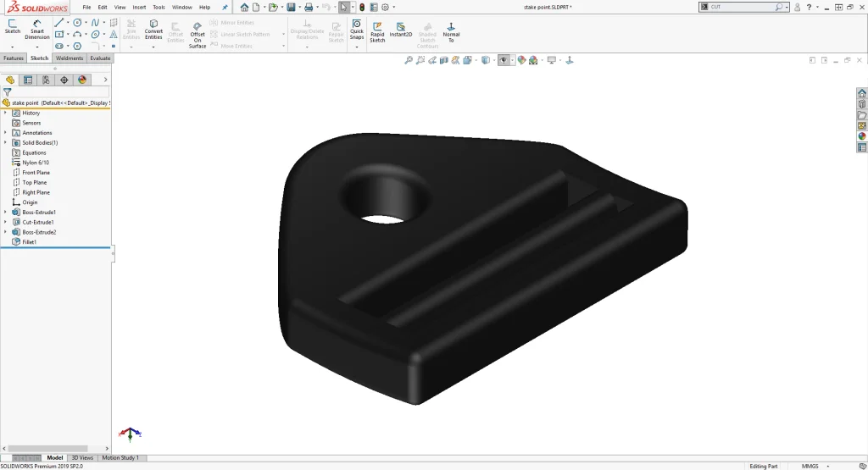Click the Smart Dimension tool
Viewport: 868px width, 470px height.
(x=36, y=30)
